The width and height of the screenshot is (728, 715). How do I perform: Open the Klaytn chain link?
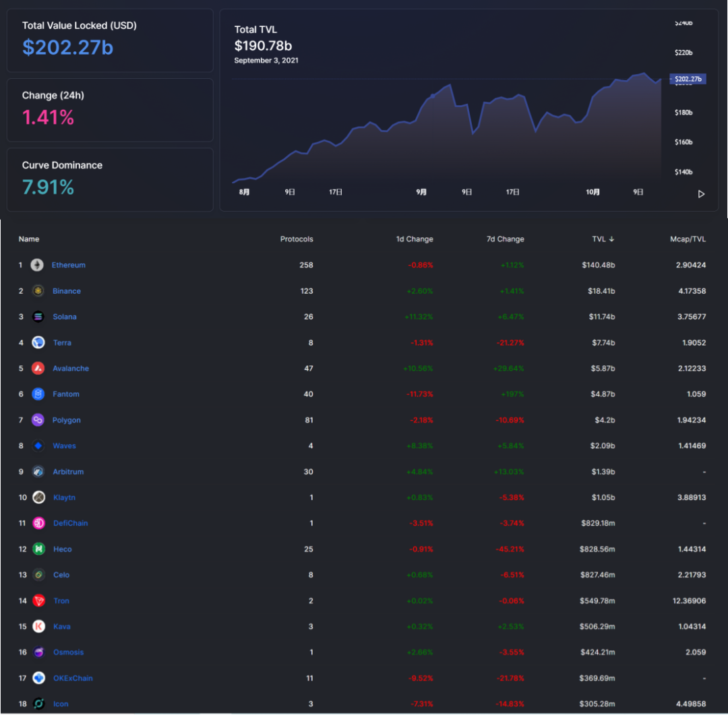click(x=64, y=497)
